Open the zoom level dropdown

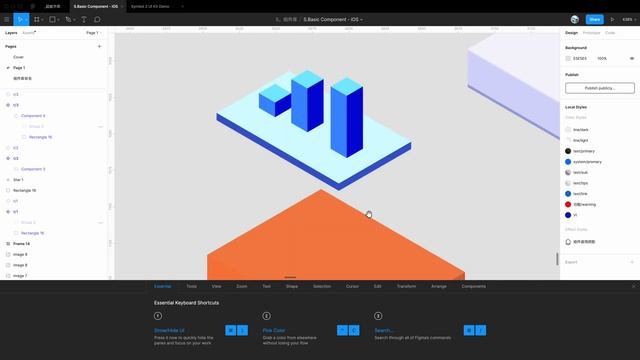click(629, 19)
